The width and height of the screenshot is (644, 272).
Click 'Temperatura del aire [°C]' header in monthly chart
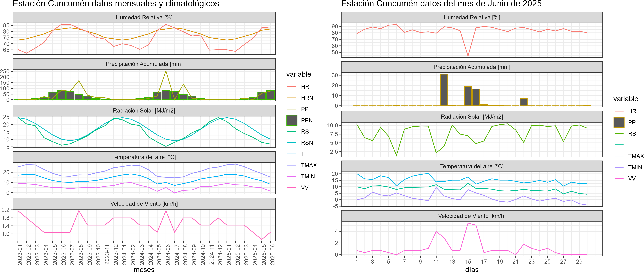pyautogui.click(x=144, y=157)
